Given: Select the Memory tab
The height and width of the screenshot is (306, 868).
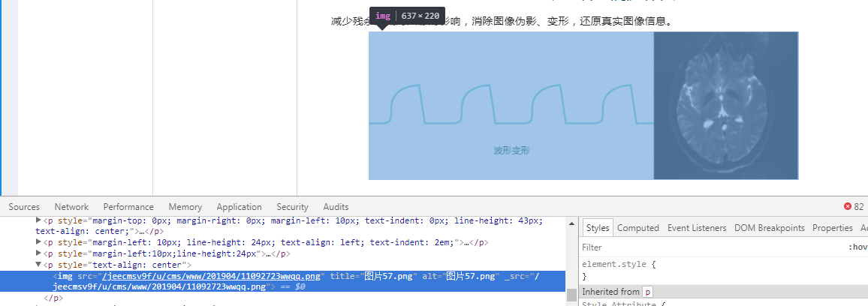Looking at the screenshot, I should click(x=185, y=207).
